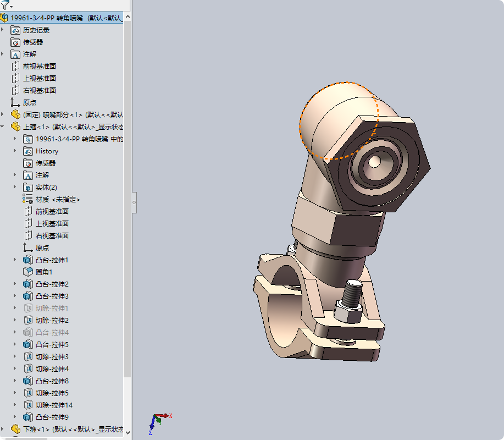Expand the 凸台-拉伸9 feature
This screenshot has height=440, width=504.
coord(15,417)
